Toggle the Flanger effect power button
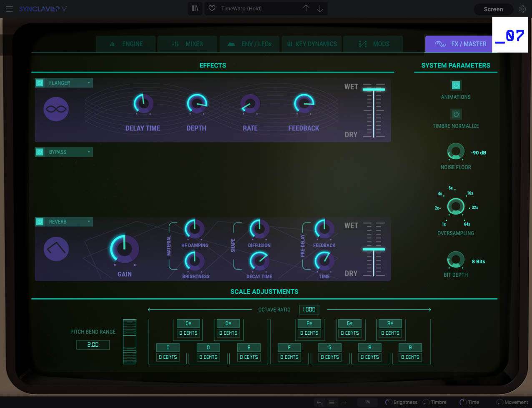Image resolution: width=532 pixels, height=408 pixels. tap(40, 83)
